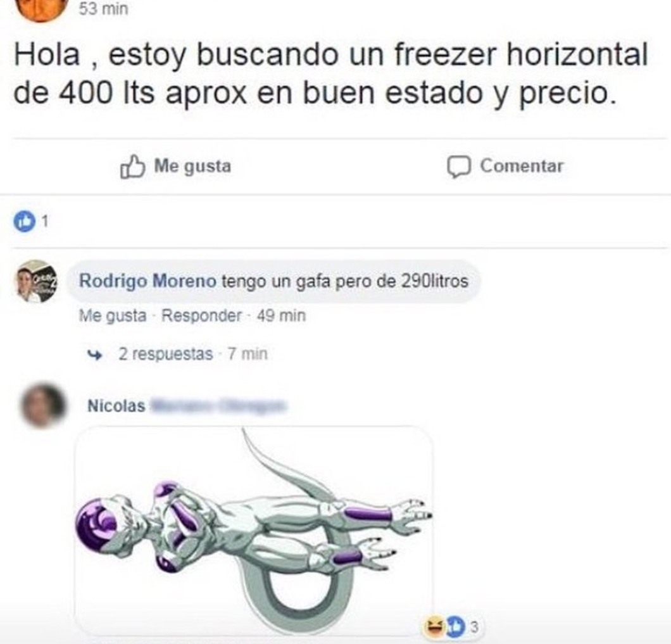Open the Frieza image in Nicolas's comment
This screenshot has width=671, height=644.
point(254,531)
